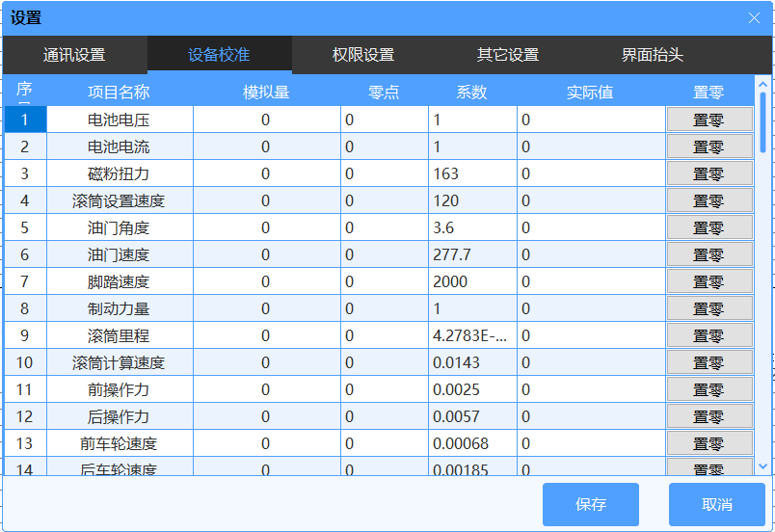Click the 零点 cell for 电池电流
775x532 pixels.
point(384,147)
